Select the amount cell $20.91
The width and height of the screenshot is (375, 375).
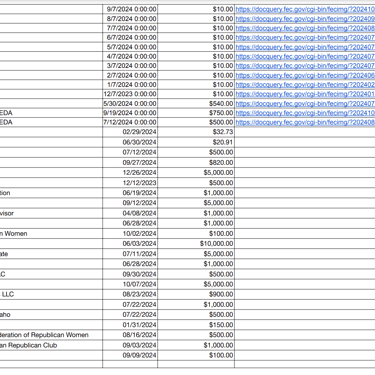(x=196, y=142)
